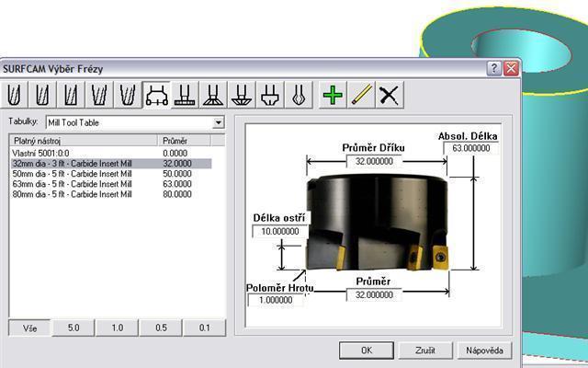
Task: Click the Platný nástroj column header
Action: pos(84,141)
